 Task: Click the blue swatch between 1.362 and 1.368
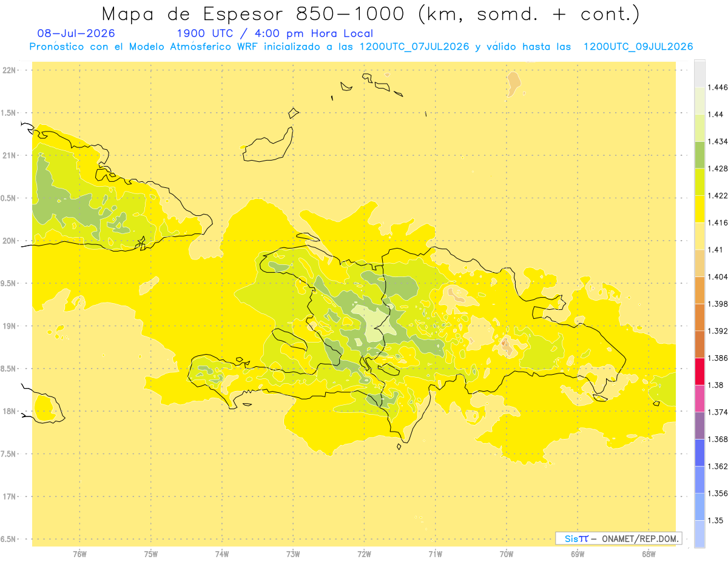click(x=699, y=453)
